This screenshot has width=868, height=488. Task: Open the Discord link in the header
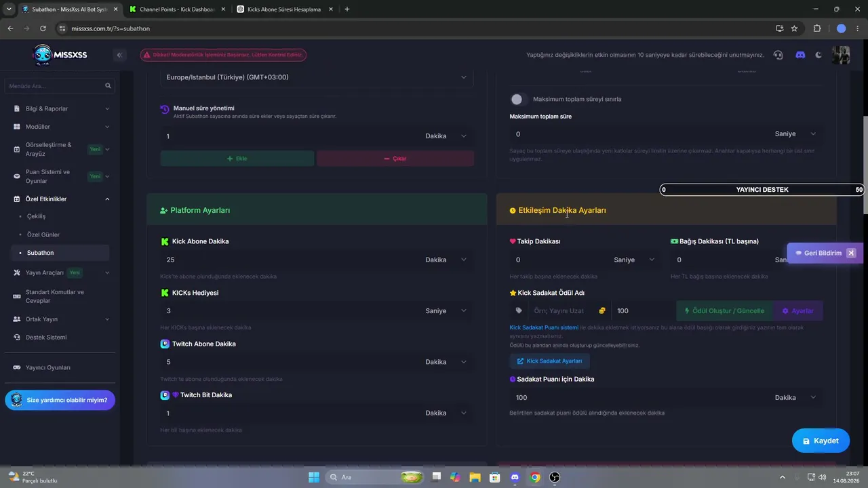coord(800,55)
